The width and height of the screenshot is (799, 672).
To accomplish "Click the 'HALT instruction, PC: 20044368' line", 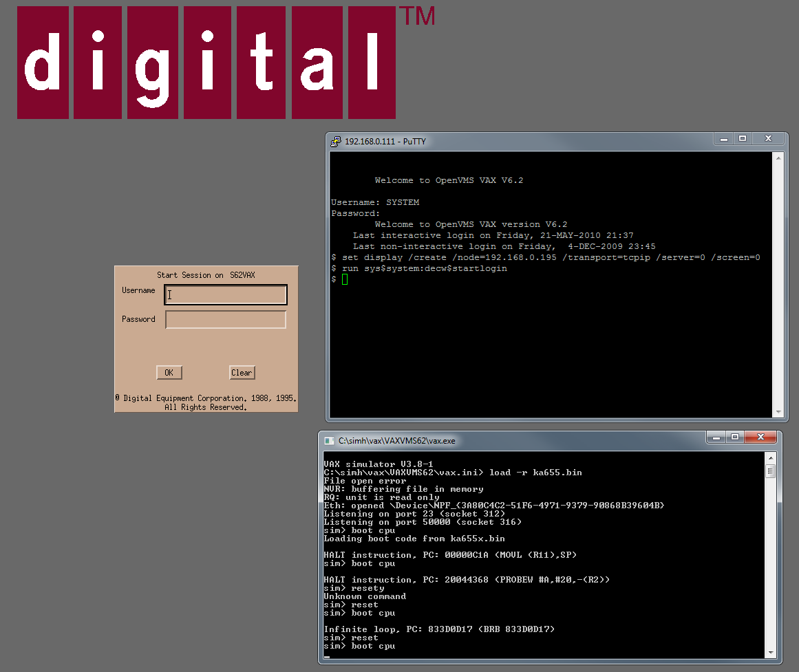I will point(467,580).
